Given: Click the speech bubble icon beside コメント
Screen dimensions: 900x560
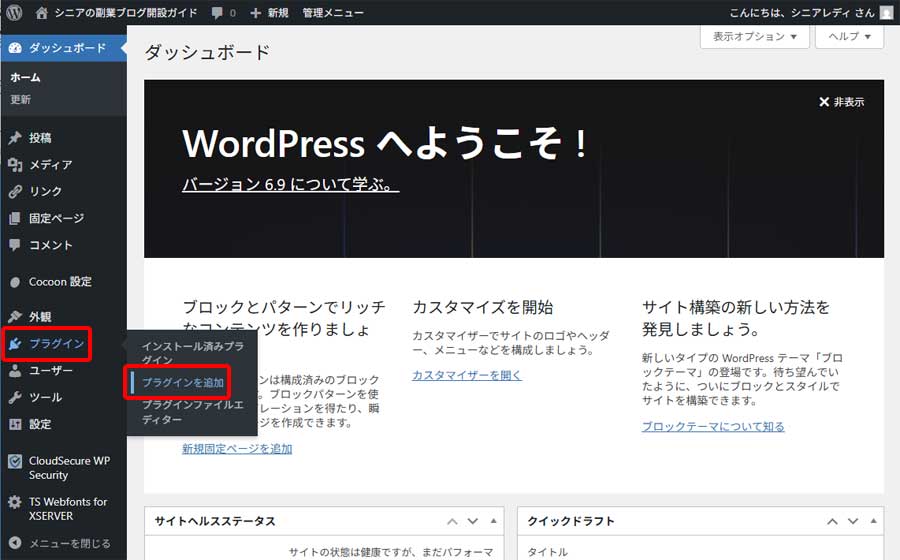Looking at the screenshot, I should tap(15, 245).
